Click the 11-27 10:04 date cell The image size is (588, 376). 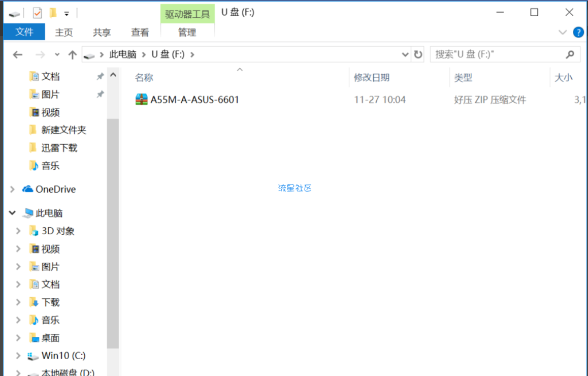pos(379,100)
